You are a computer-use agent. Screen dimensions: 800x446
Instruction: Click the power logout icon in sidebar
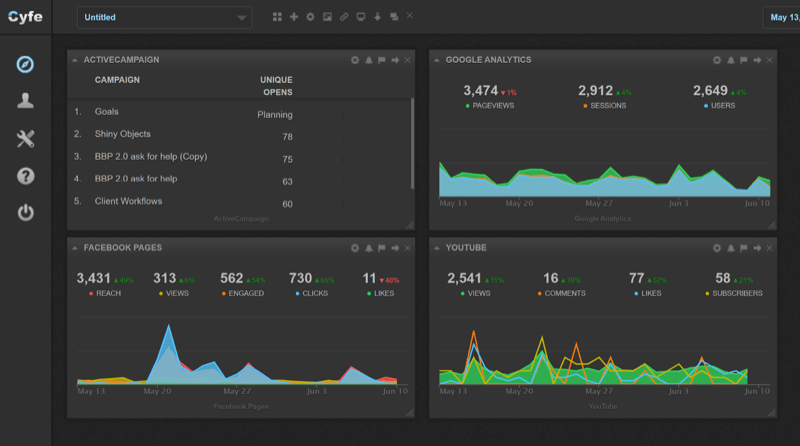click(25, 212)
